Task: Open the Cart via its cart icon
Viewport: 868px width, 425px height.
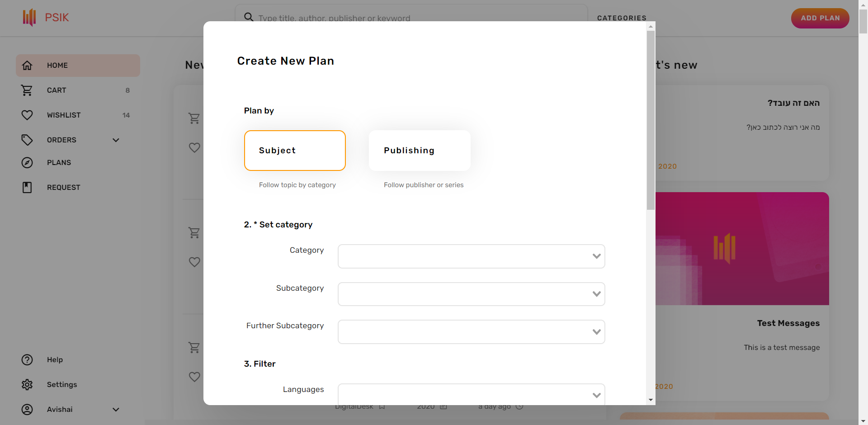Action: 27,90
